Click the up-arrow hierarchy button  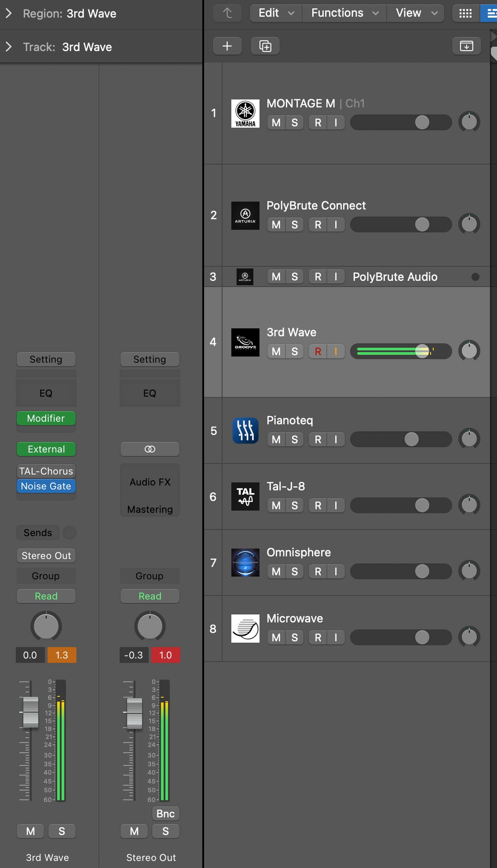(227, 13)
